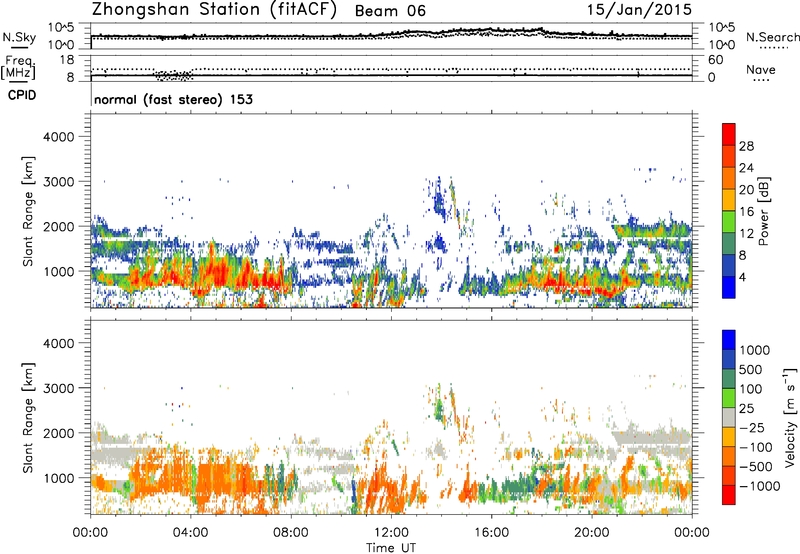800x554 pixels.
Task: Click the frequency axis '18' tick label
Action: [x=66, y=60]
